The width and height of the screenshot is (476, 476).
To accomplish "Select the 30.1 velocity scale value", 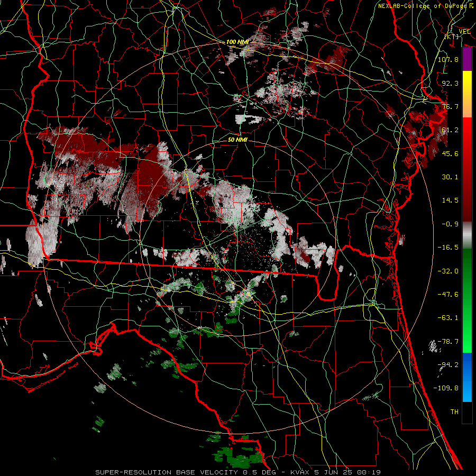I will click(x=450, y=177).
